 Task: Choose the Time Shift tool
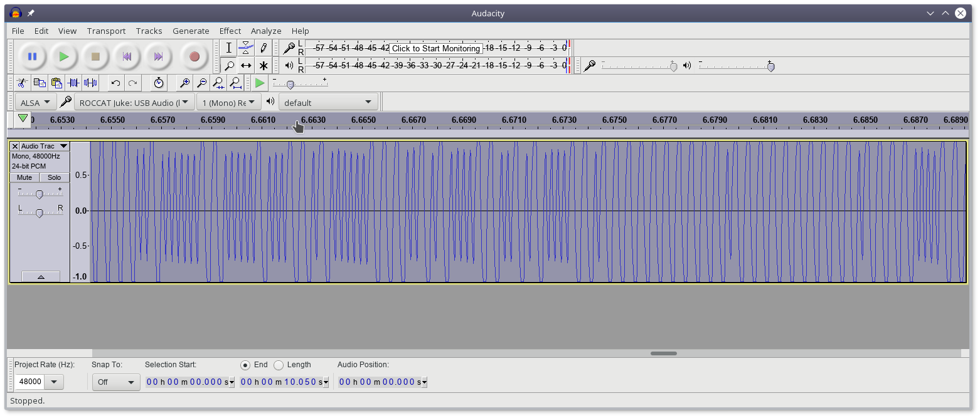point(247,65)
